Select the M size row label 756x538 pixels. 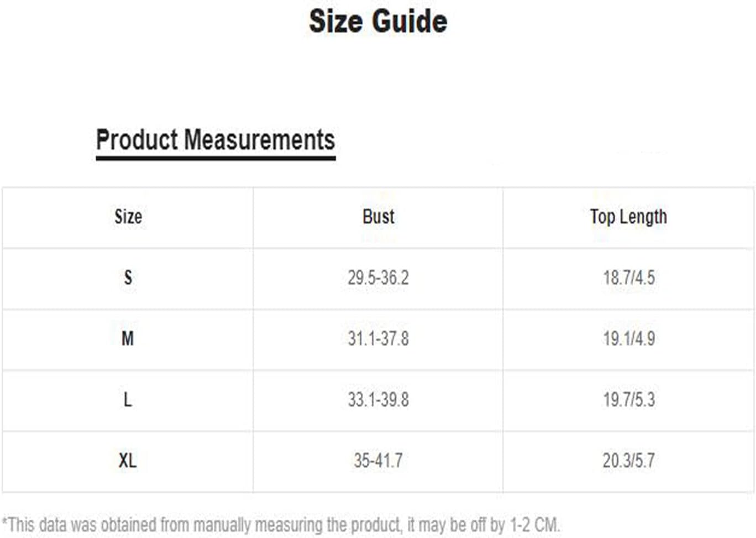coord(128,338)
